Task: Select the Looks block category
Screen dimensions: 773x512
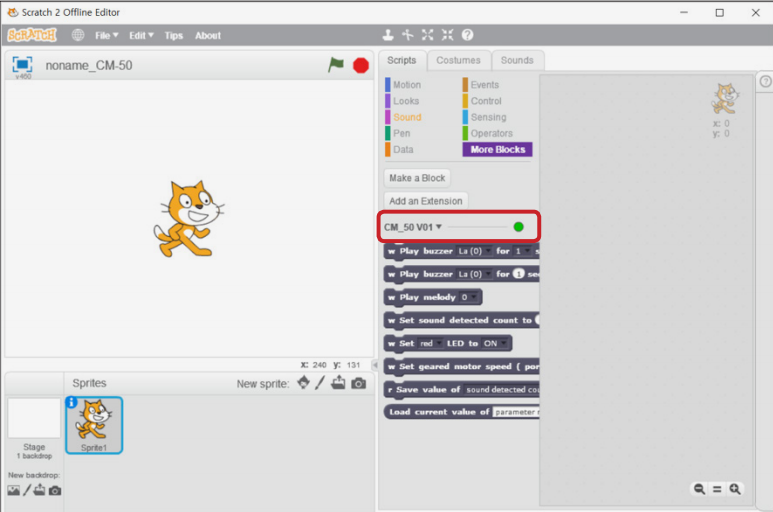Action: (x=402, y=101)
